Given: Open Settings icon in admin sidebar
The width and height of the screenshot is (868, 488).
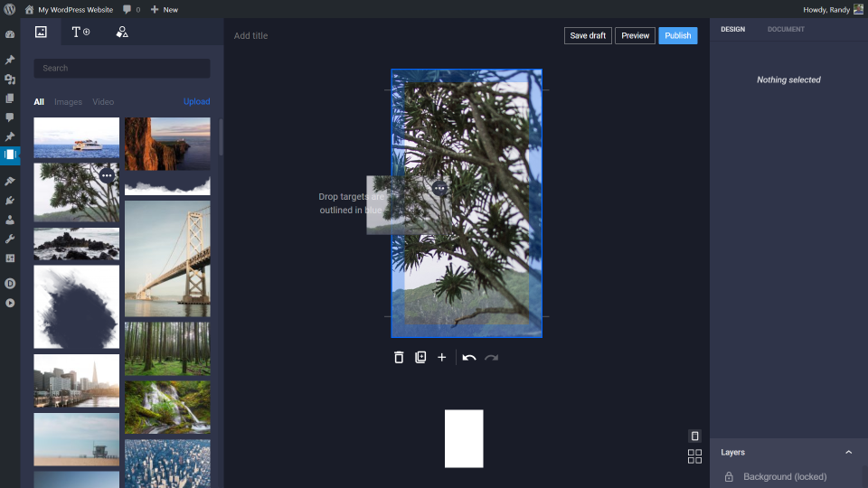Looking at the screenshot, I should coord(10,258).
